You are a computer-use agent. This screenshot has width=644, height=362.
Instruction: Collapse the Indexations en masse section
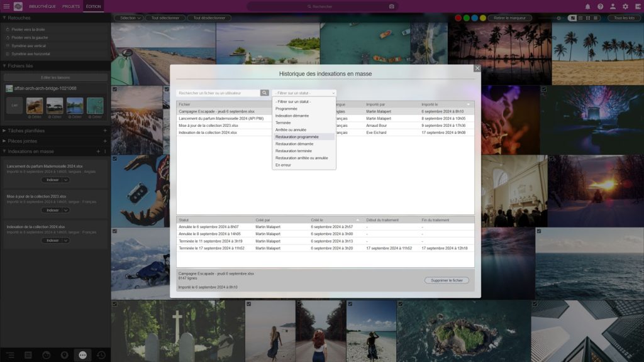(4, 151)
